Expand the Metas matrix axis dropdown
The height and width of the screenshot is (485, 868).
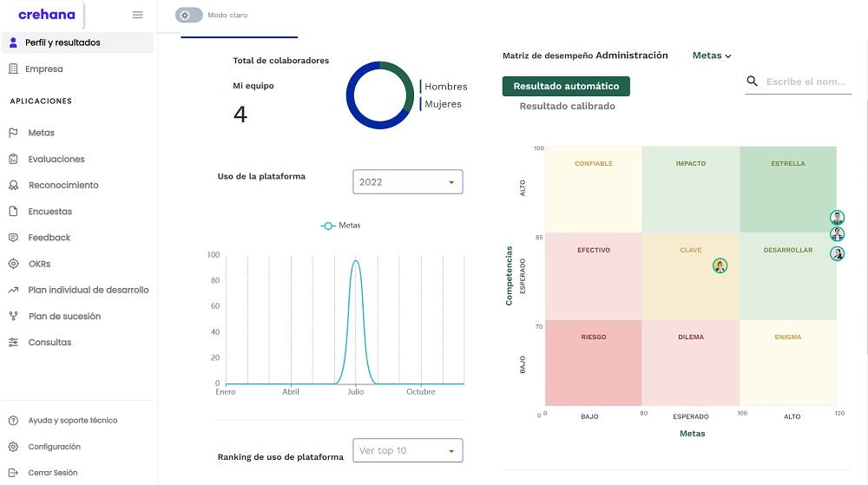(x=712, y=56)
